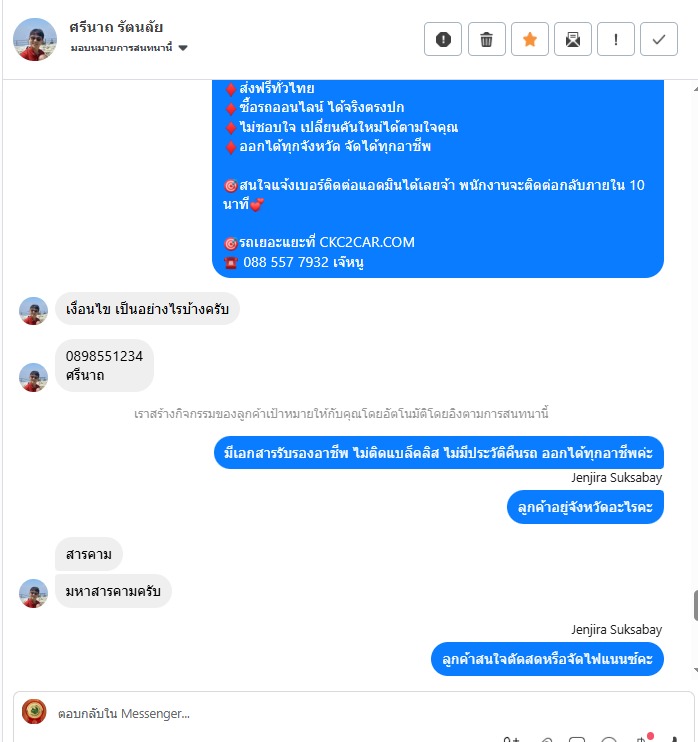Mark the conversation as unread with the envelope icon
Screen dimensions: 698x742
(573, 39)
